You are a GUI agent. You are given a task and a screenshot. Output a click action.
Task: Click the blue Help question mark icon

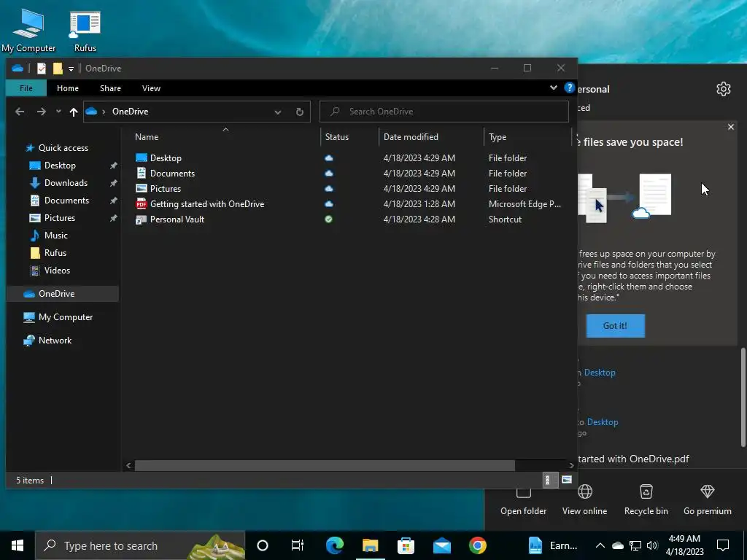[569, 87]
